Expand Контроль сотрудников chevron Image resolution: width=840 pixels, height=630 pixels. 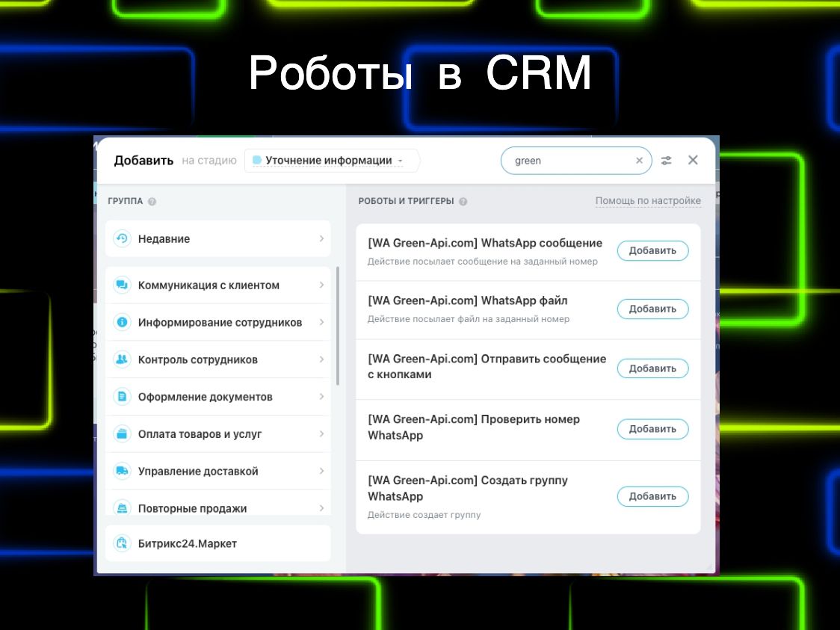coord(321,359)
